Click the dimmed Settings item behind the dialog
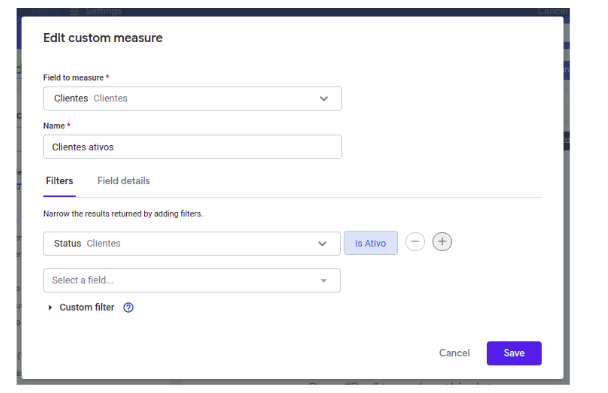Image resolution: width=608 pixels, height=393 pixels. [103, 12]
